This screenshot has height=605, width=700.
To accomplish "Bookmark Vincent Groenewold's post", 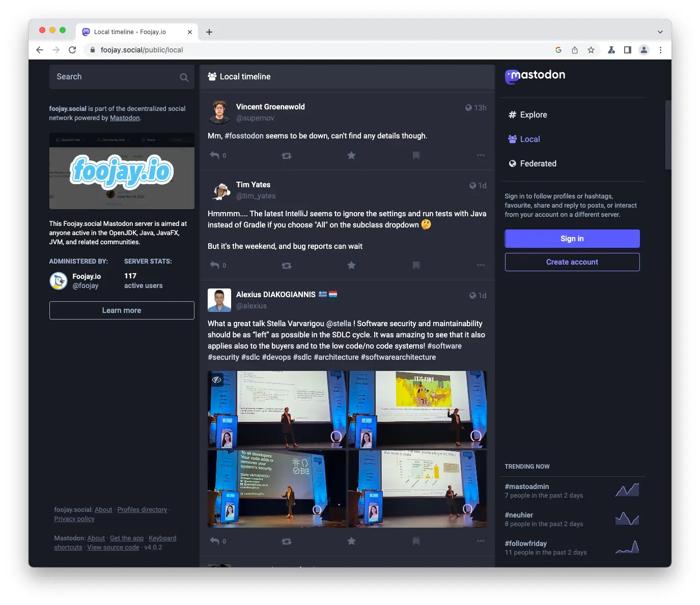I will coord(416,155).
